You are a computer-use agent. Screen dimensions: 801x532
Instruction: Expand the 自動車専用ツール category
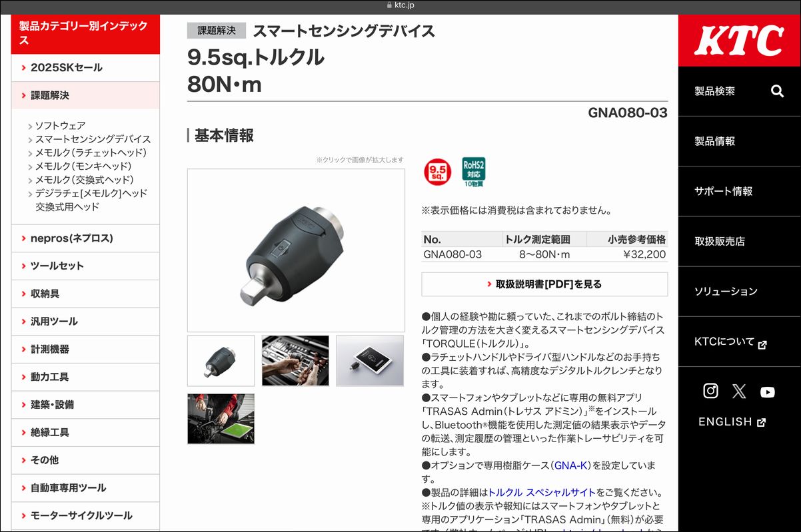click(x=85, y=487)
